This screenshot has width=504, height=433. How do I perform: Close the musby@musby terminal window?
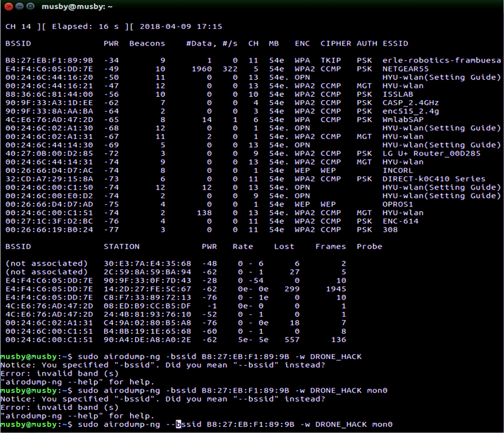pyautogui.click(x=8, y=6)
